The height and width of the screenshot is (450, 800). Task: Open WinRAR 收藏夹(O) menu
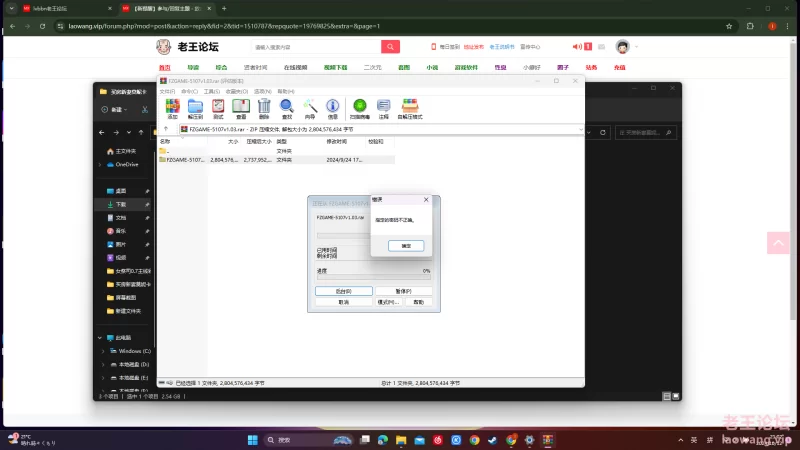coord(237,91)
